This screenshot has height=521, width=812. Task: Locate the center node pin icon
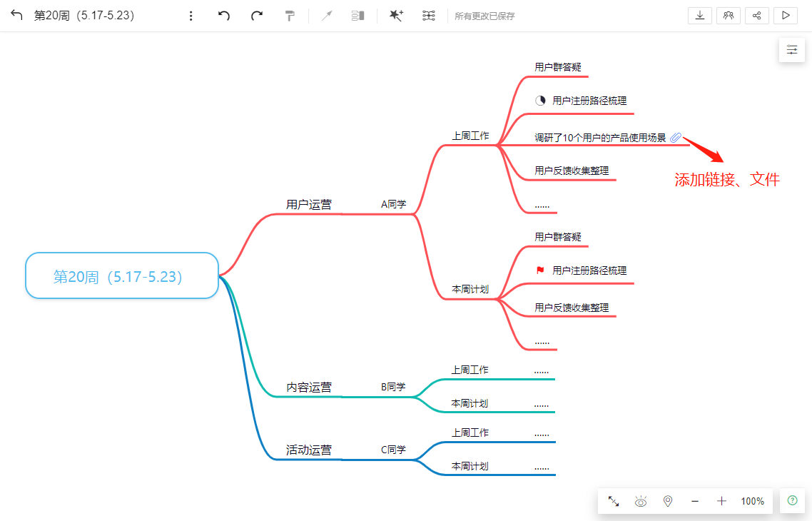point(668,501)
